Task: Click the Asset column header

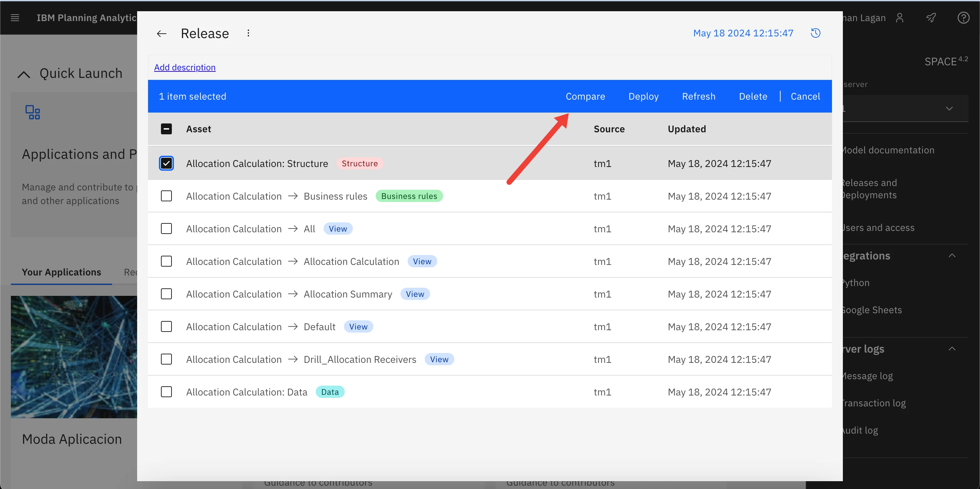Action: point(198,129)
